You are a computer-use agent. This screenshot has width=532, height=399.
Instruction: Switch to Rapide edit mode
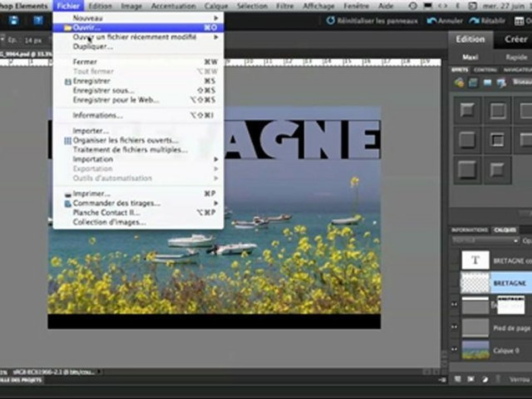pyautogui.click(x=516, y=57)
